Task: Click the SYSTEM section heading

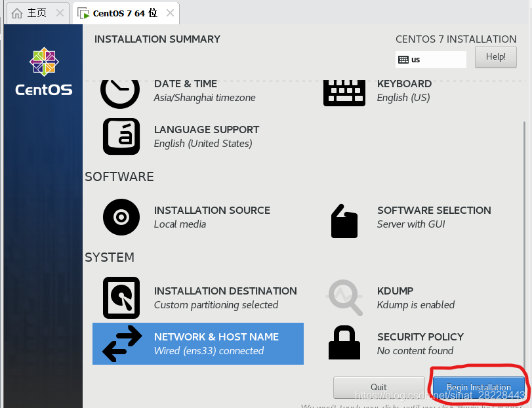Action: [x=110, y=257]
